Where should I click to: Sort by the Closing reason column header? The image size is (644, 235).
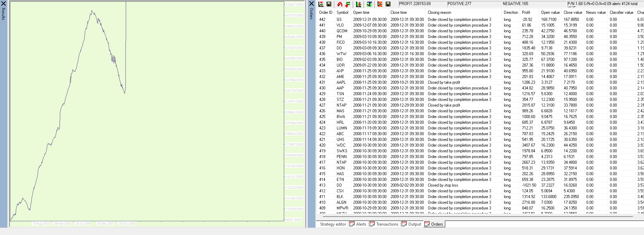click(x=439, y=12)
